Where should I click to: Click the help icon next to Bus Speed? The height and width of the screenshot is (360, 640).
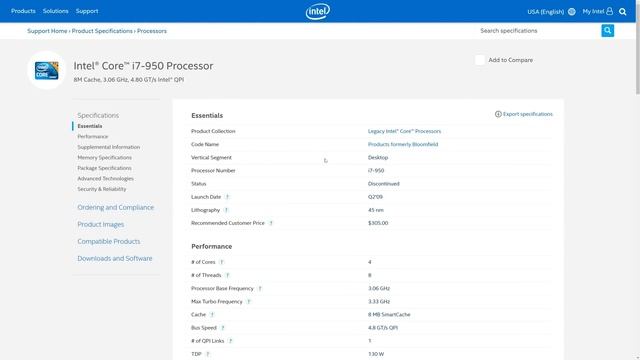[x=222, y=328]
